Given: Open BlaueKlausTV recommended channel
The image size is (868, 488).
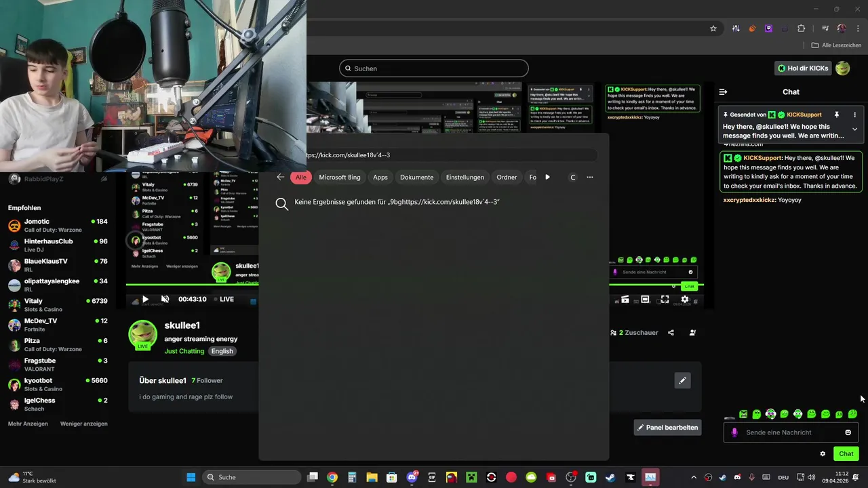Looking at the screenshot, I should [x=58, y=266].
